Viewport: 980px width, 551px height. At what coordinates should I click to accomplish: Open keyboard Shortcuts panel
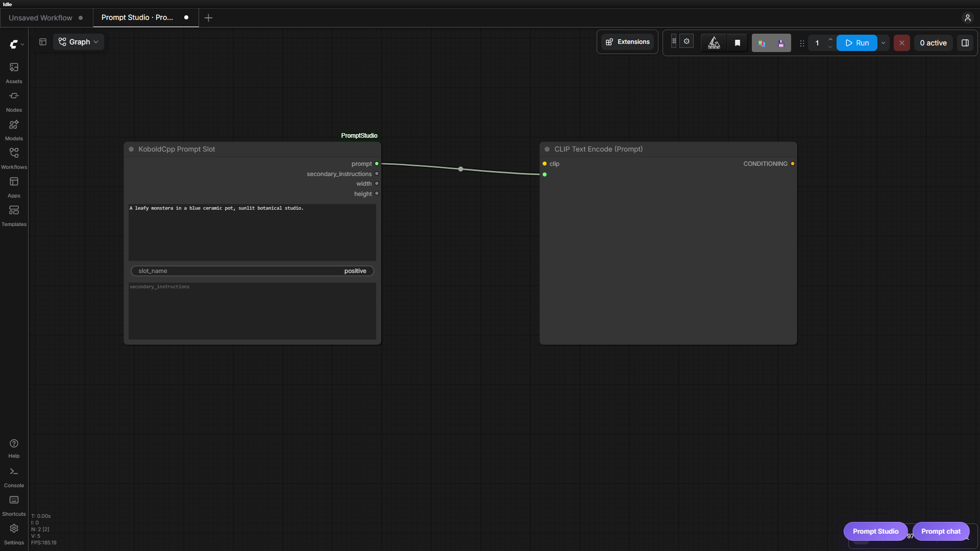coord(14,506)
